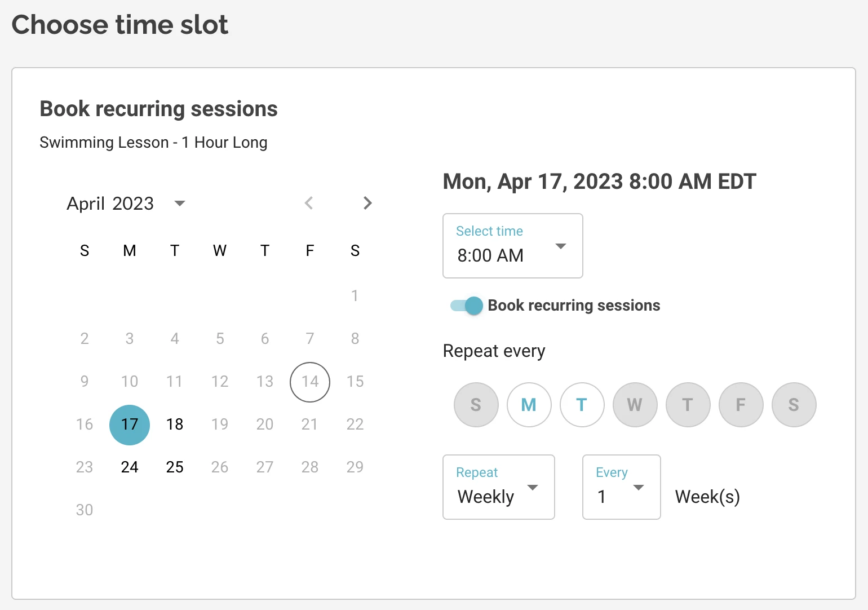868x610 pixels.
Task: Go to the previous month
Action: 309,203
